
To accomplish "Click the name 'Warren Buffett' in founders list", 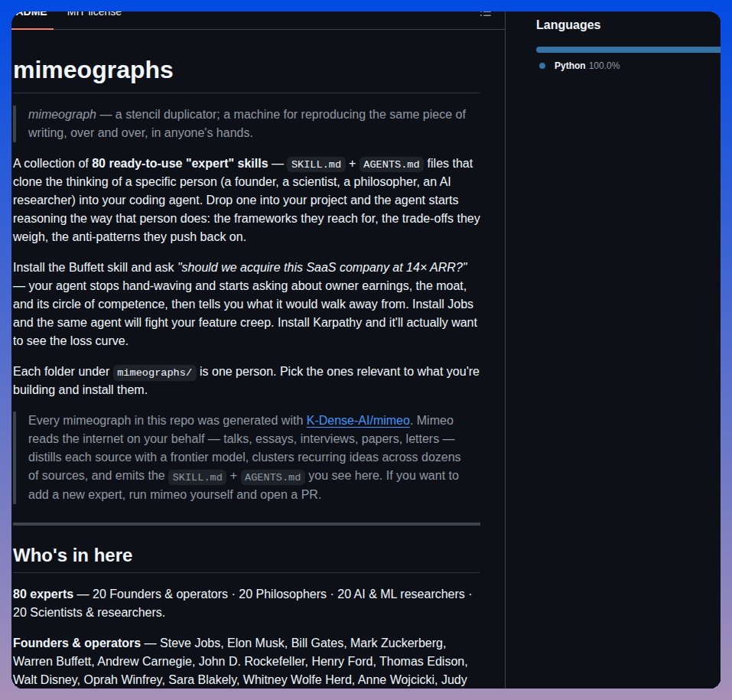I will tap(52, 662).
